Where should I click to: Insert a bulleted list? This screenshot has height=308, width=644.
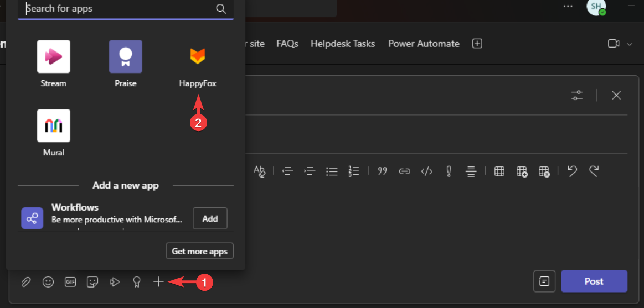[332, 171]
